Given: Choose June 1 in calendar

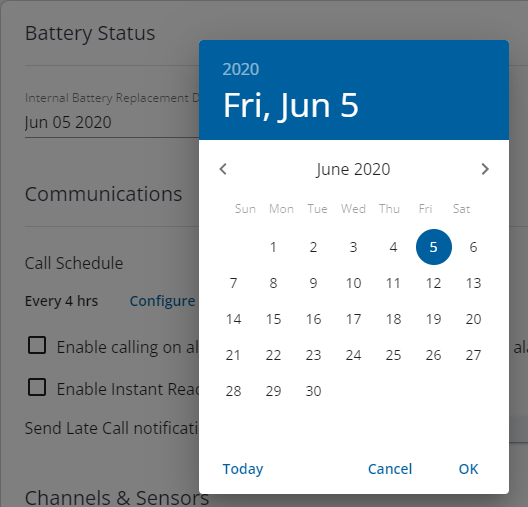Looking at the screenshot, I should (273, 247).
